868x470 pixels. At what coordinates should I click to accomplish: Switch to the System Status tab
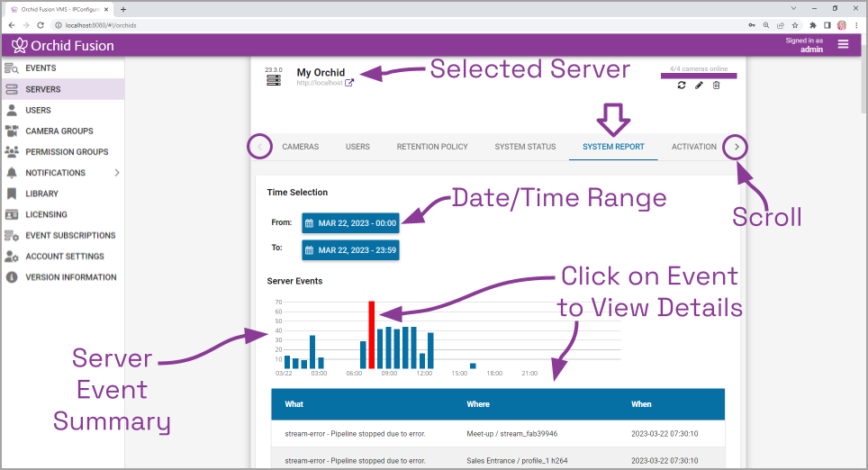[525, 147]
